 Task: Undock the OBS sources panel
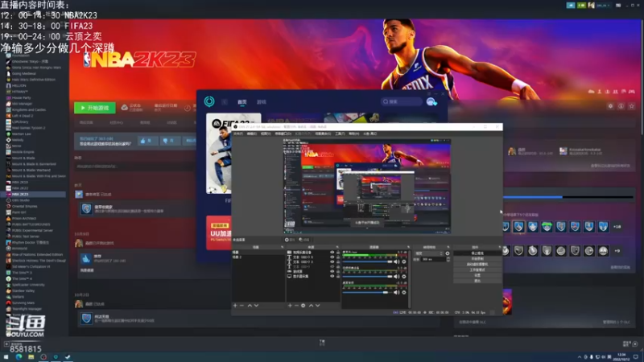pos(337,247)
